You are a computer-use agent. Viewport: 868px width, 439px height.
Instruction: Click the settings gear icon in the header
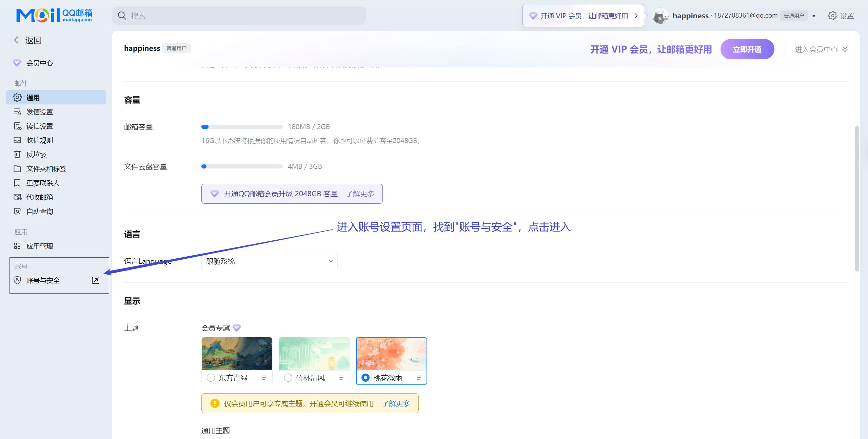click(x=832, y=16)
